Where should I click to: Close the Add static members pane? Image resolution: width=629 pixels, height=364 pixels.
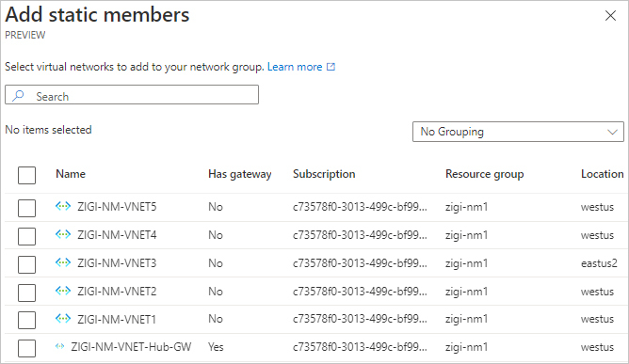pos(610,16)
